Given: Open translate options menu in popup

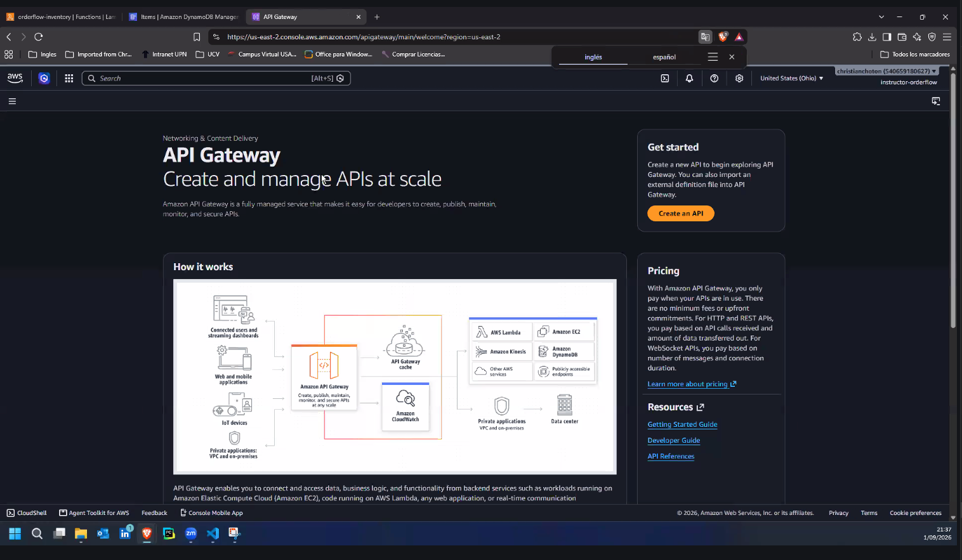Looking at the screenshot, I should tap(713, 57).
